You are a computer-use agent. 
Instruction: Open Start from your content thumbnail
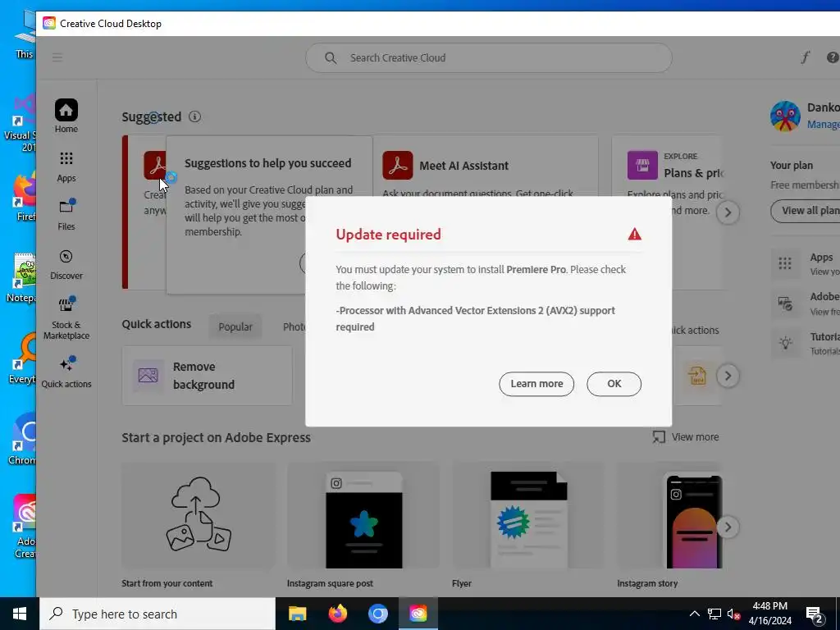pyautogui.click(x=199, y=515)
